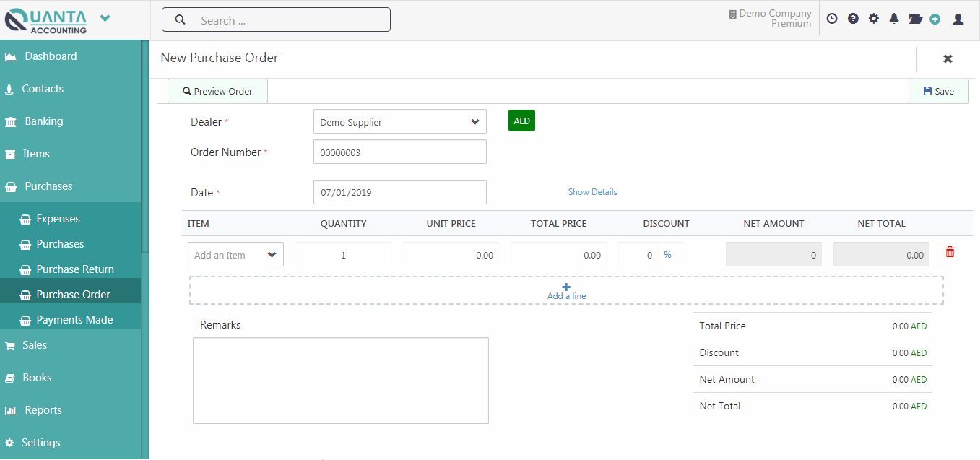Open Banking in sidebar
980x460 pixels.
coord(71,121)
